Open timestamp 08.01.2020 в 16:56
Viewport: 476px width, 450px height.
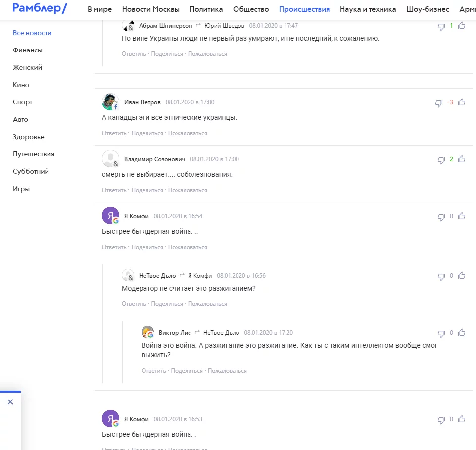point(241,275)
